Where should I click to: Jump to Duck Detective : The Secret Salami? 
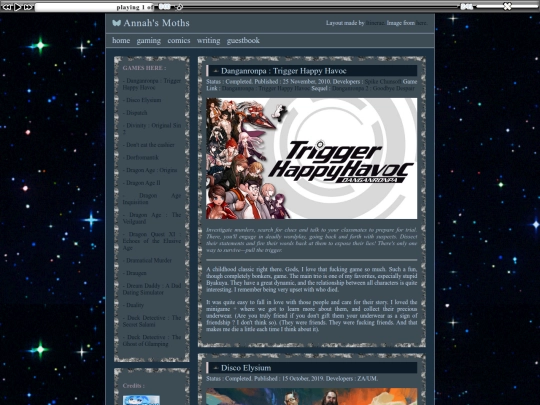[152, 321]
